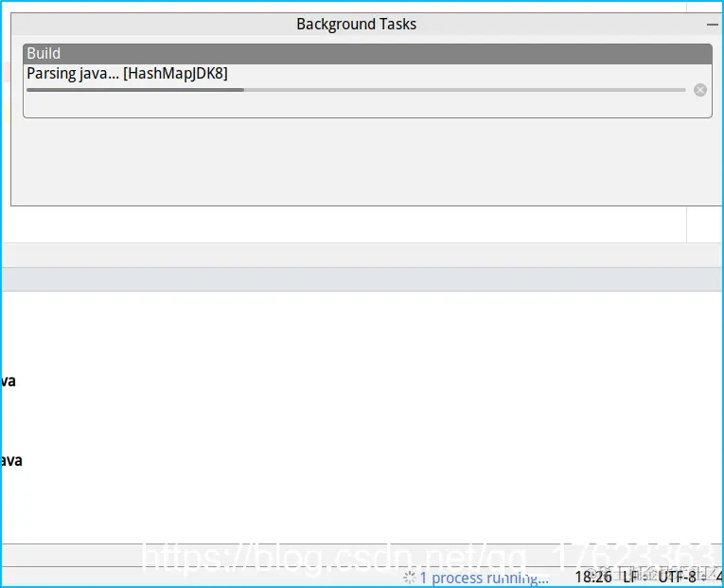Change the UTF-8 file encoding

click(680, 577)
